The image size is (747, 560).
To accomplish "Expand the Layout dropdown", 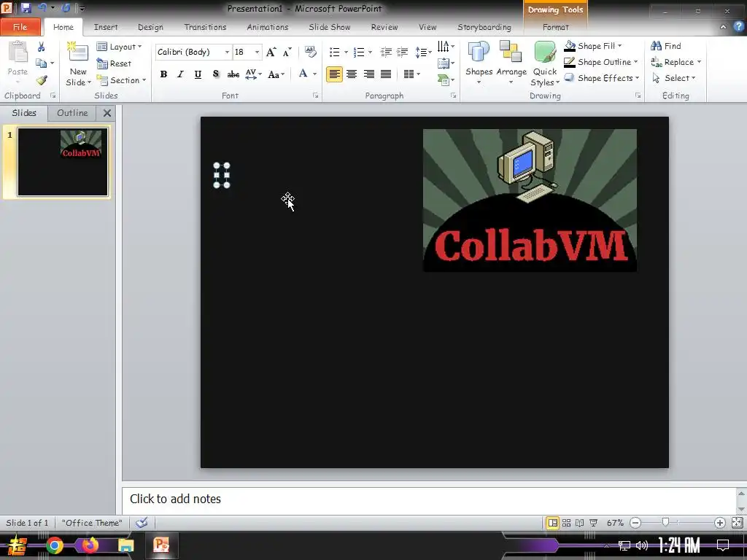I will coord(120,46).
